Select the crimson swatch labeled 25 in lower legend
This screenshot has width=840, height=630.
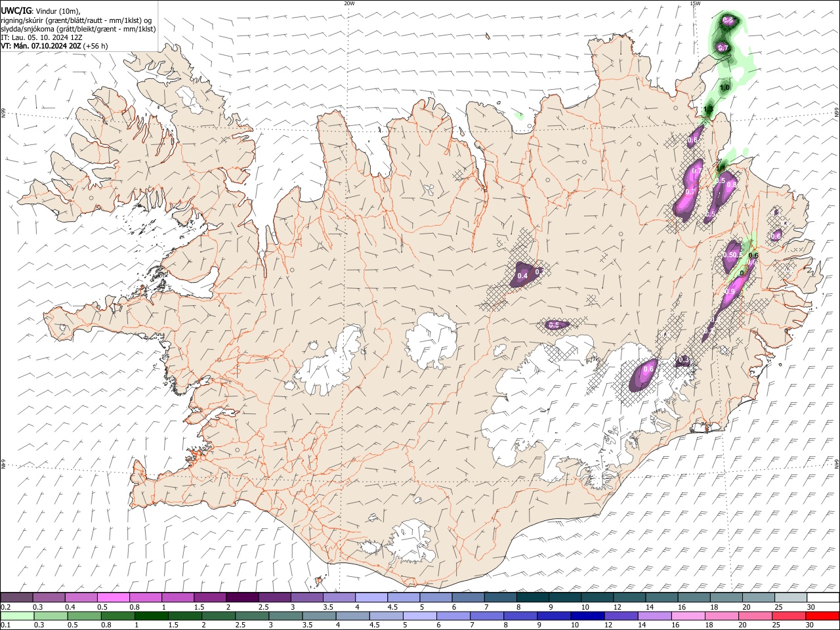(x=789, y=616)
